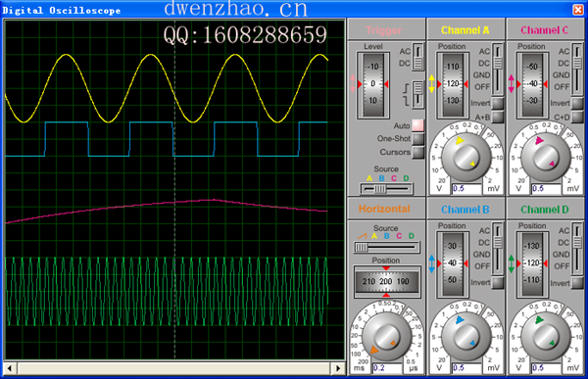Enable Channel A A+B button
The image size is (588, 379).
point(498,117)
